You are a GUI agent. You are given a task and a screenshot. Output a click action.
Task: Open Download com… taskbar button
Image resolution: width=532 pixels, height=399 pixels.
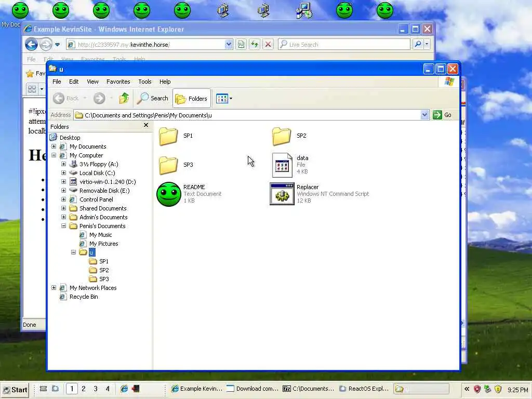click(252, 389)
